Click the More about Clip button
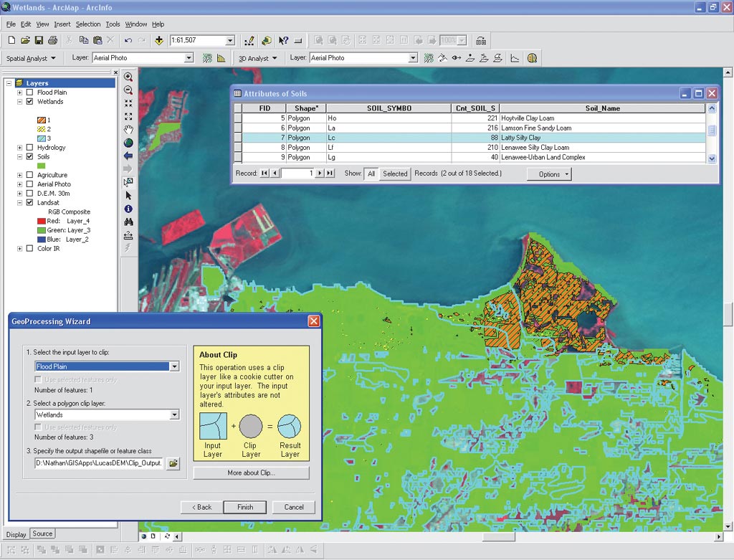This screenshot has height=560, width=734. (x=251, y=473)
